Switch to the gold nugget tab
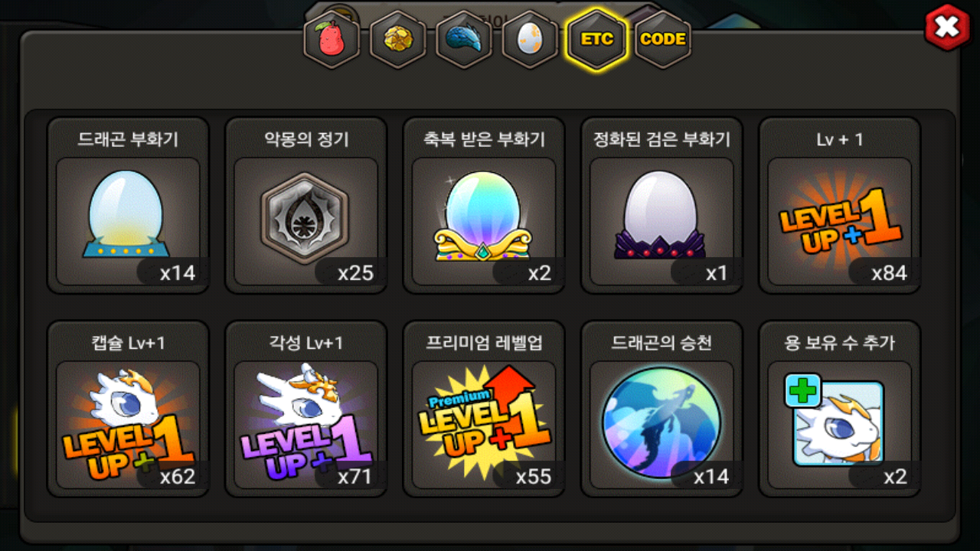 pyautogui.click(x=398, y=39)
